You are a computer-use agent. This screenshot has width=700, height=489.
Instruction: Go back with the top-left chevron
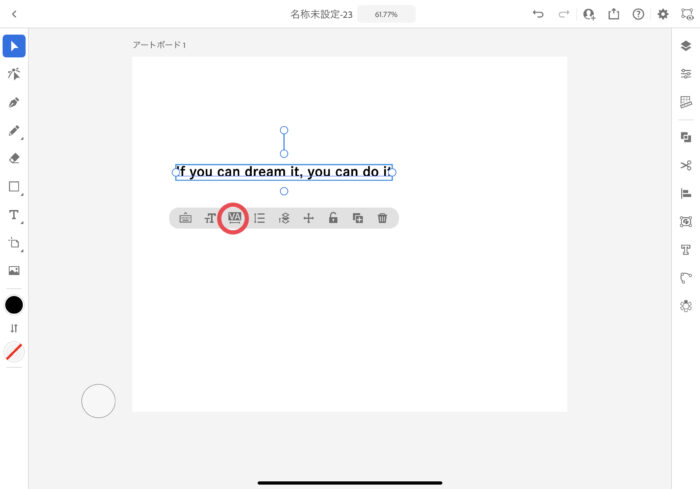(x=14, y=14)
